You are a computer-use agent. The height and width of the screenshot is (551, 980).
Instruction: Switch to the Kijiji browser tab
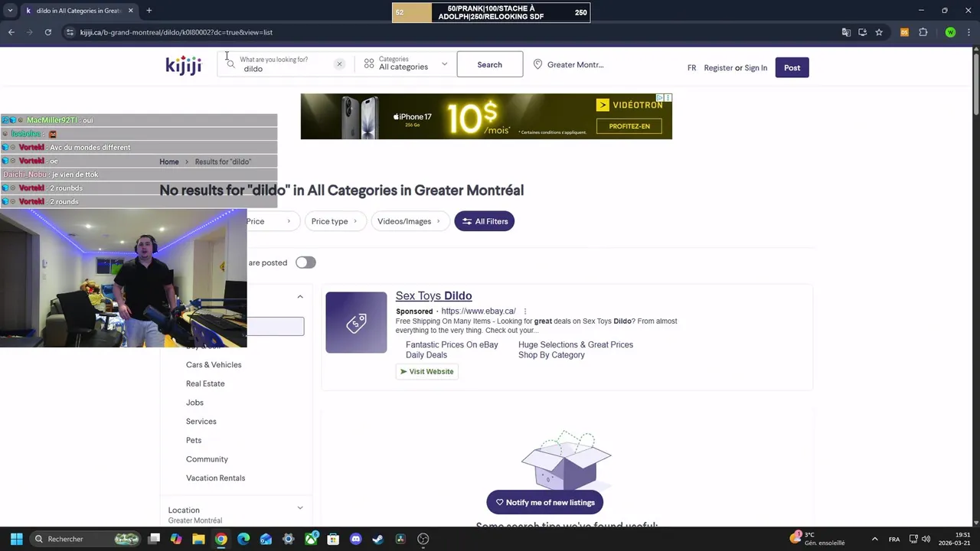(x=79, y=11)
